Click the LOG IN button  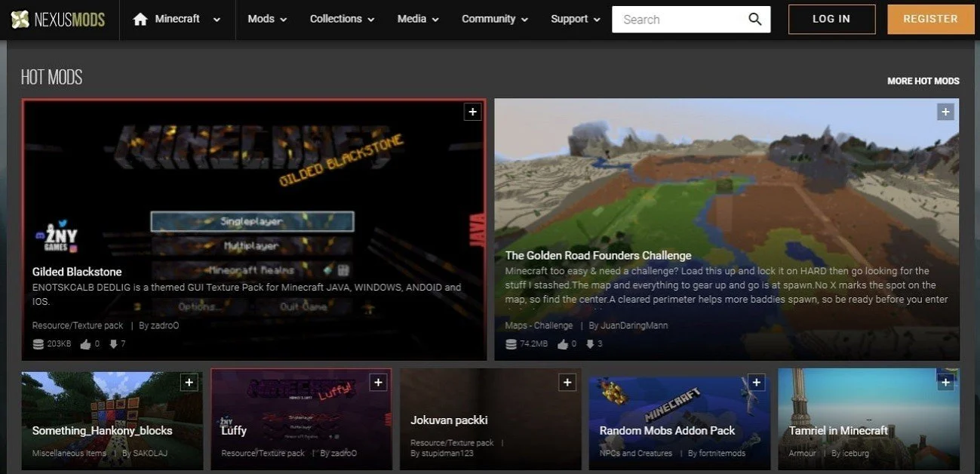[x=831, y=20]
